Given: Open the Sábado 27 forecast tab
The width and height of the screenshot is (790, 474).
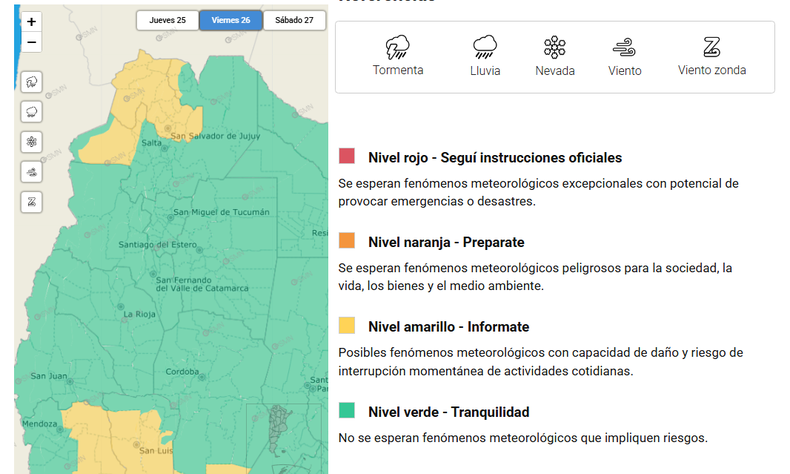Looking at the screenshot, I should pos(294,20).
